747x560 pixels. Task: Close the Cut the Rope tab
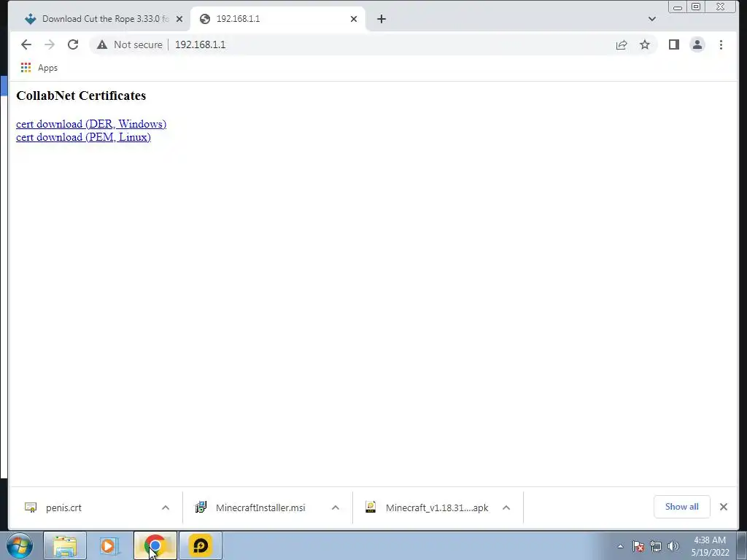[179, 19]
